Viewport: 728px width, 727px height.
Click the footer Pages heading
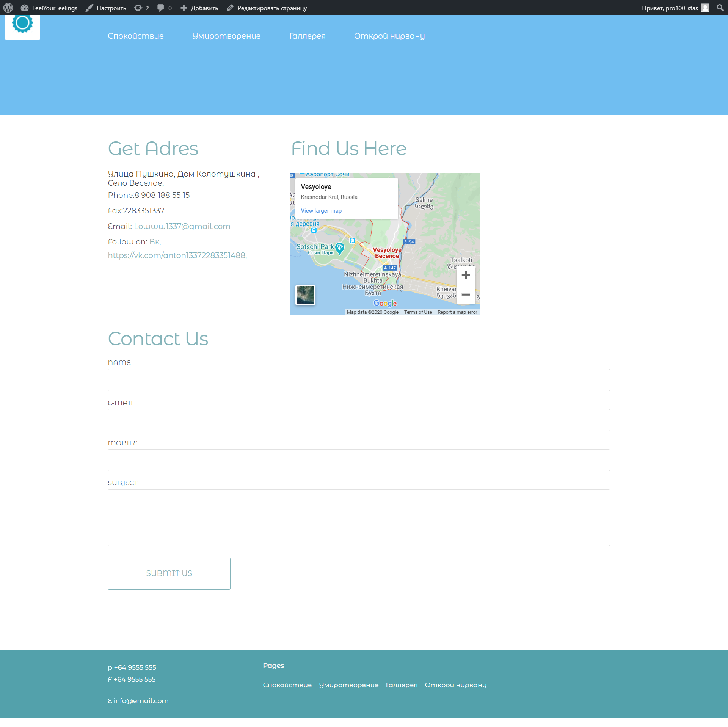[273, 666]
